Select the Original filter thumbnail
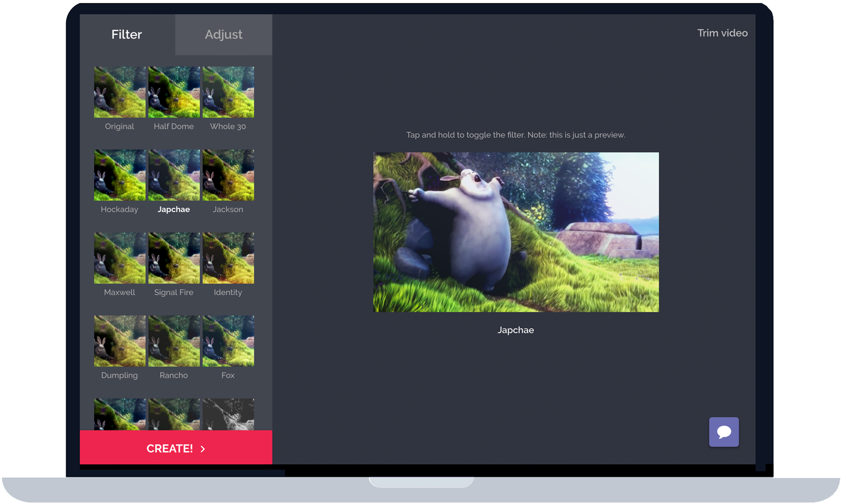The image size is (846, 504). (119, 92)
